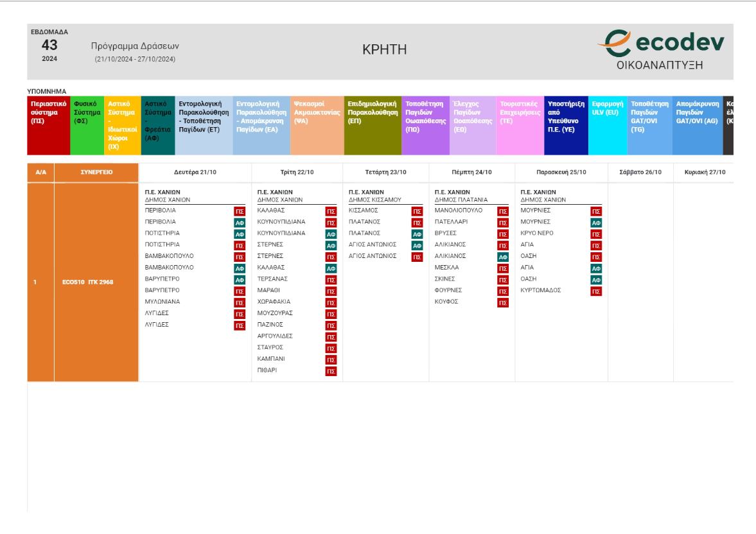Viewport: 756px width, 534px height.
Task: Click the red Περιαστικό σύστημα legend box
Action: (48, 126)
